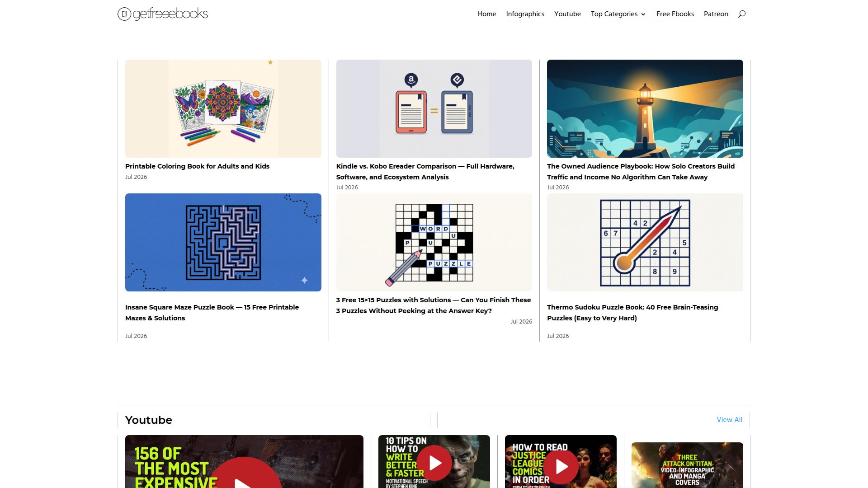The width and height of the screenshot is (868, 488).
Task: Open the Infographics menu item
Action: tap(525, 14)
